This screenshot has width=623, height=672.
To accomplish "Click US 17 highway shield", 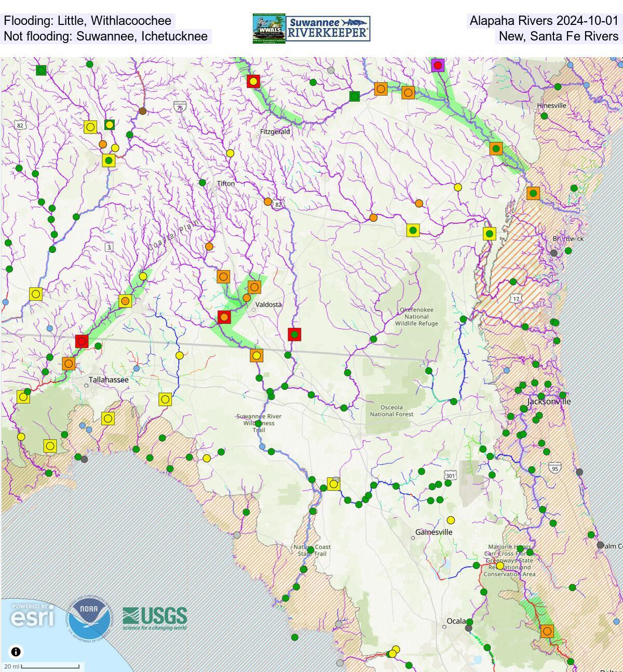I will coord(516,299).
